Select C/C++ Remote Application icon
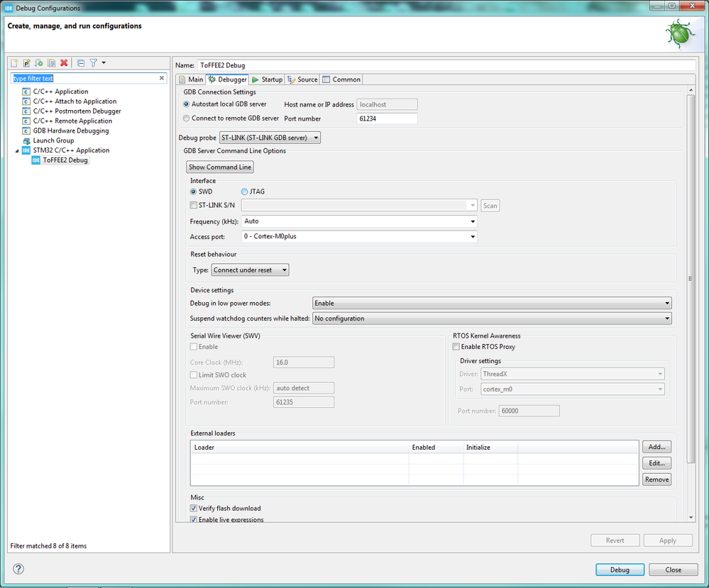 click(26, 121)
